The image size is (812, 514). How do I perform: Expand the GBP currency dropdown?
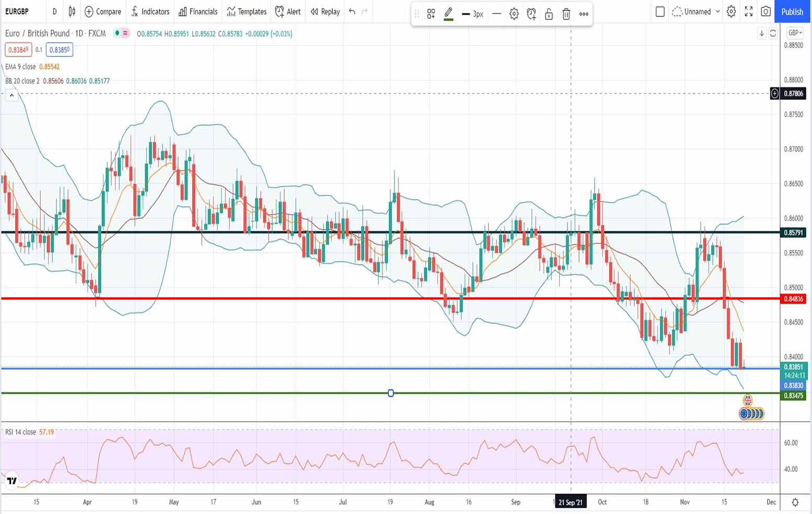coord(795,33)
